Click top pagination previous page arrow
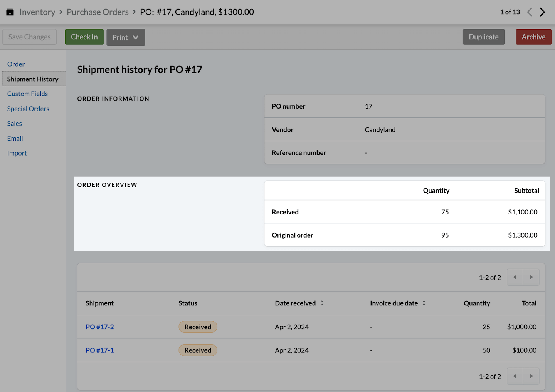 [x=515, y=277]
